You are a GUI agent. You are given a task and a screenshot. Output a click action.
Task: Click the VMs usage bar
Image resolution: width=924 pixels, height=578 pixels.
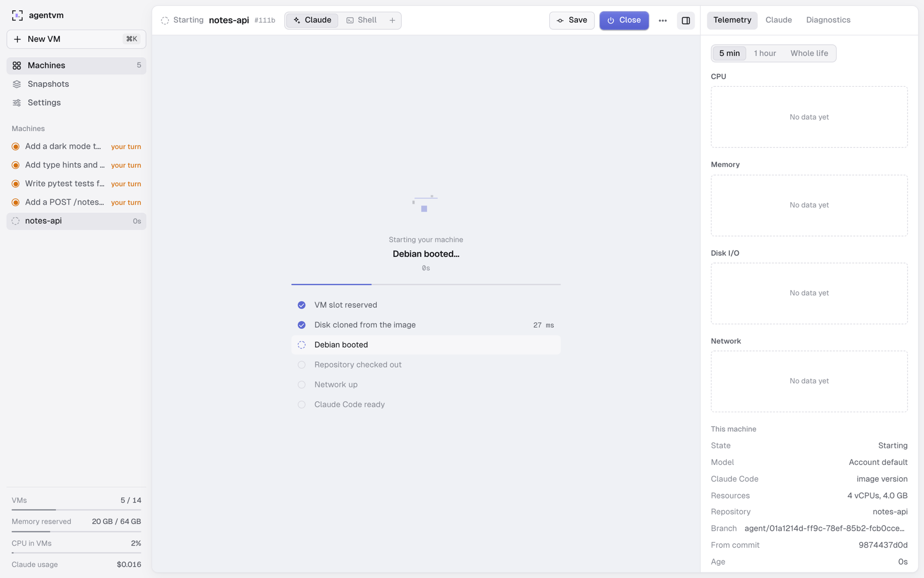(x=76, y=510)
